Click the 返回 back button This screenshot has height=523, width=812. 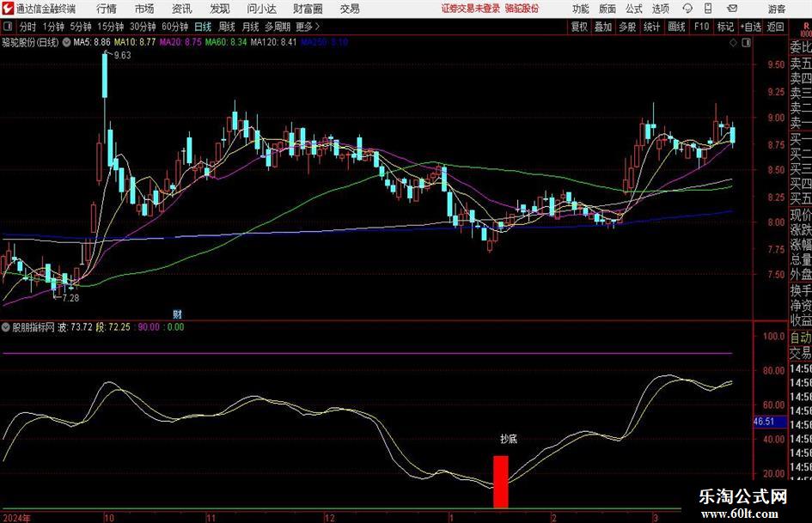775,27
